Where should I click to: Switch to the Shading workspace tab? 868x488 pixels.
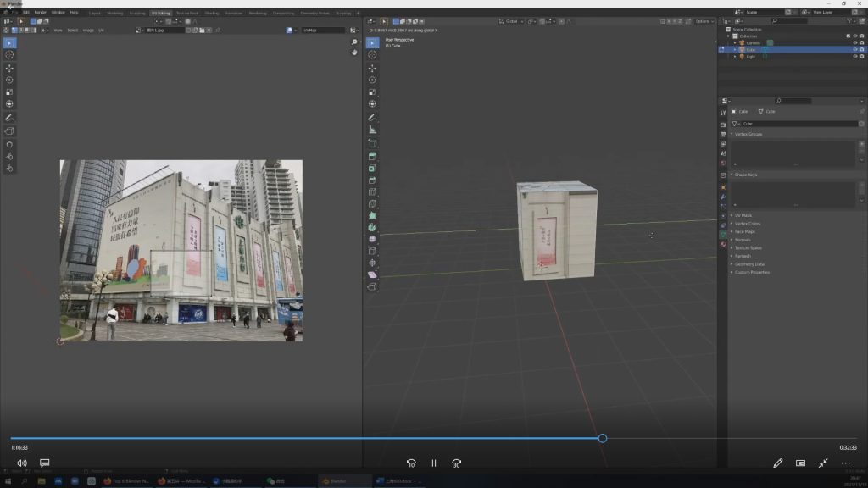click(x=211, y=13)
